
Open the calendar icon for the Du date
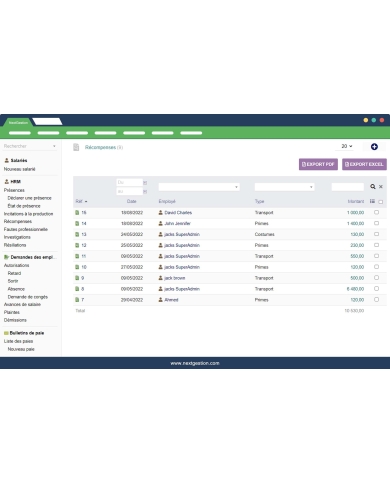145,183
